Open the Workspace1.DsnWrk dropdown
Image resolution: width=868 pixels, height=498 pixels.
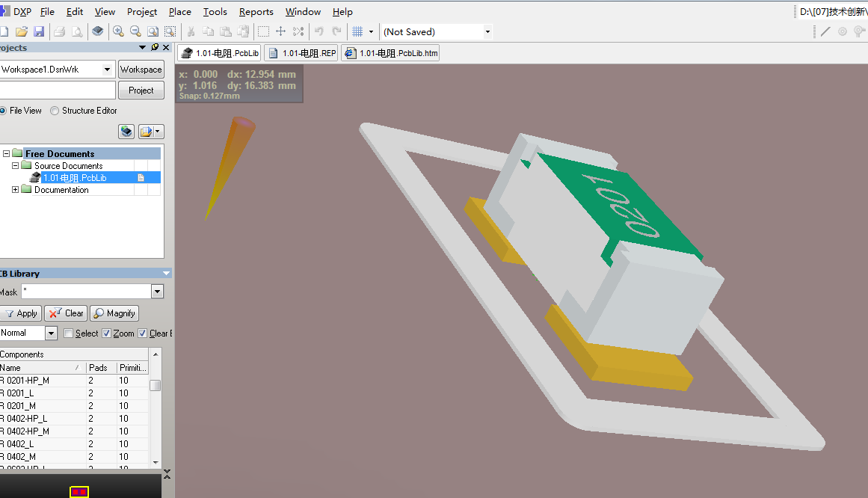[108, 70]
